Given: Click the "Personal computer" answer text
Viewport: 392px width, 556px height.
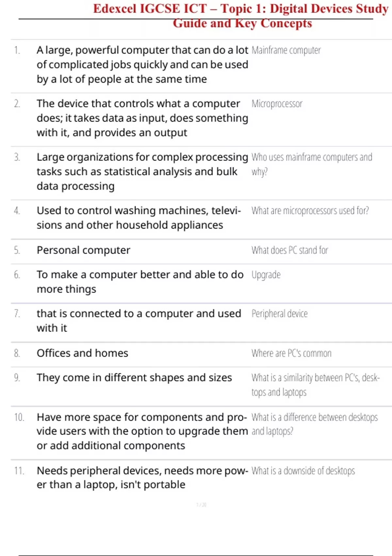Looking at the screenshot, I should [x=83, y=251].
